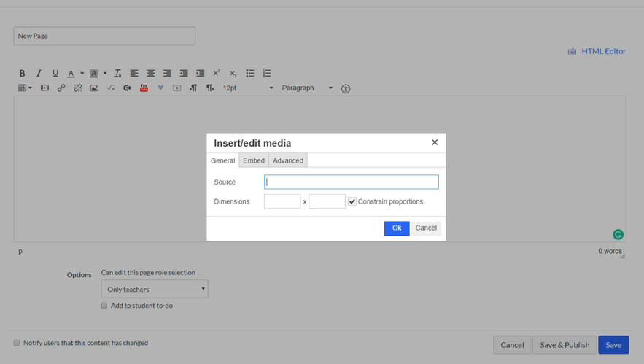Screen dimensions: 644x364
Task: Open the text color picker arrow
Action: click(82, 73)
